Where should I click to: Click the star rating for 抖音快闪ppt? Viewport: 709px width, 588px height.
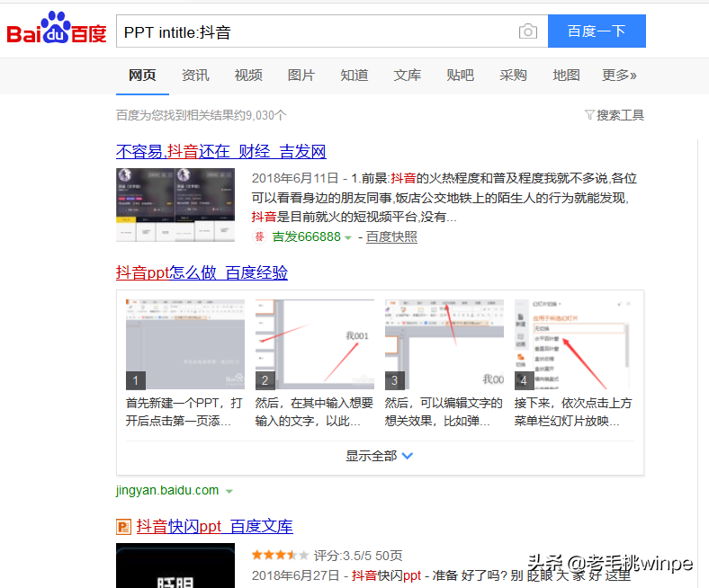click(x=280, y=555)
